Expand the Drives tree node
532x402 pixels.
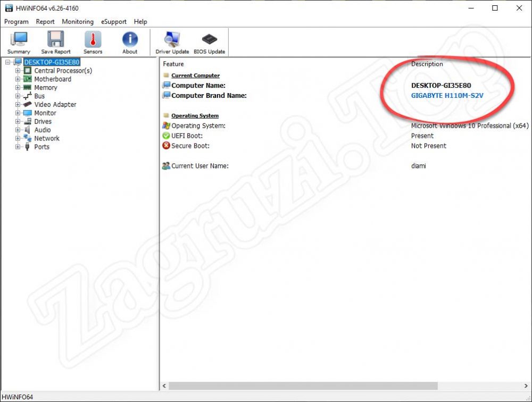(18, 121)
